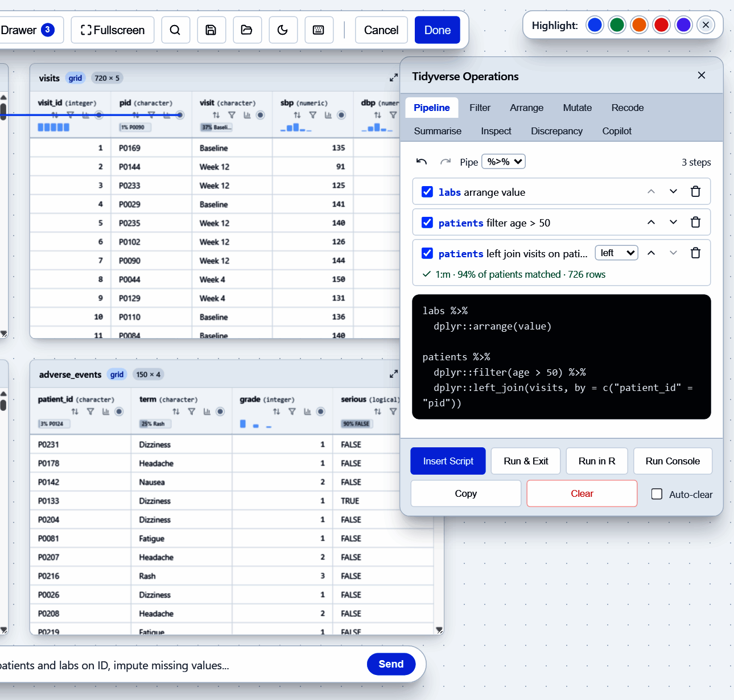Uncheck the labs arrange value step
This screenshot has height=700, width=734.
(x=427, y=192)
